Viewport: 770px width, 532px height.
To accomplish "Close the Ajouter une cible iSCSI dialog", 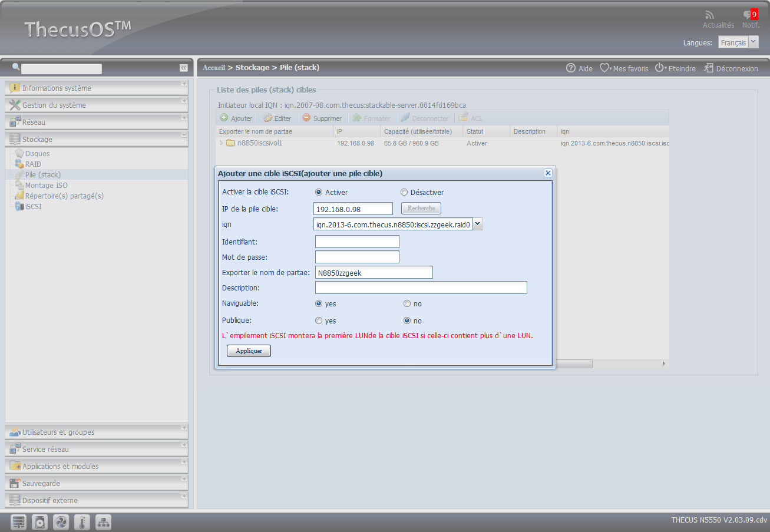I will 548,173.
